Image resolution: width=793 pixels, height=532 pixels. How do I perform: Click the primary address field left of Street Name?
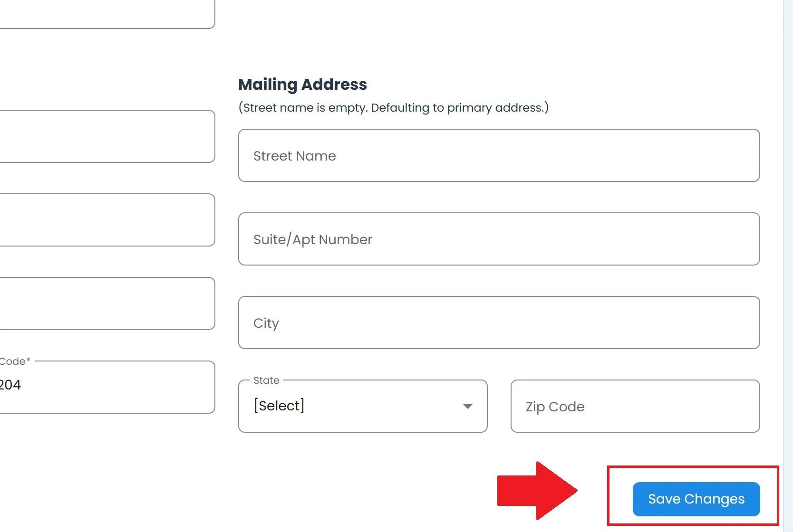pos(106,136)
